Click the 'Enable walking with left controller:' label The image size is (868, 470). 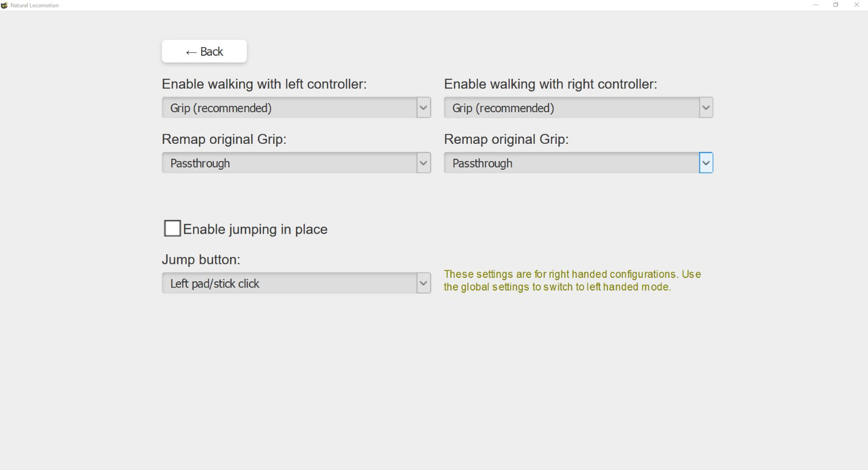(264, 84)
